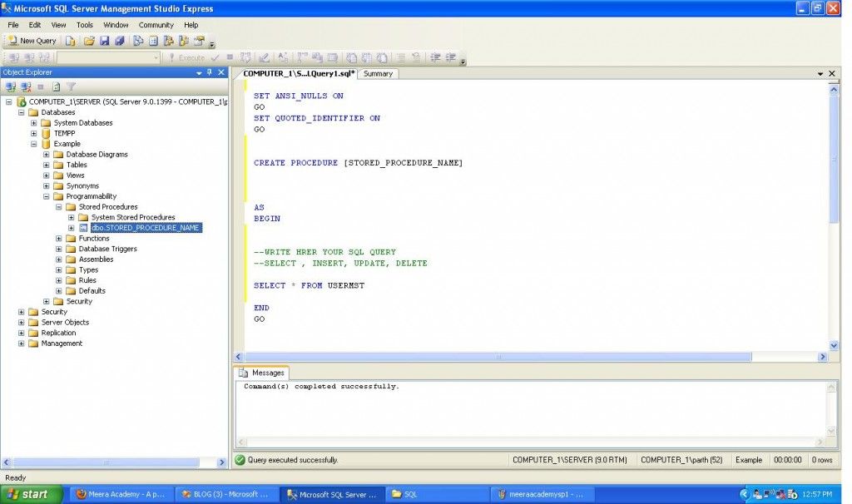Click the Summary window toolbar icon

pos(153,41)
